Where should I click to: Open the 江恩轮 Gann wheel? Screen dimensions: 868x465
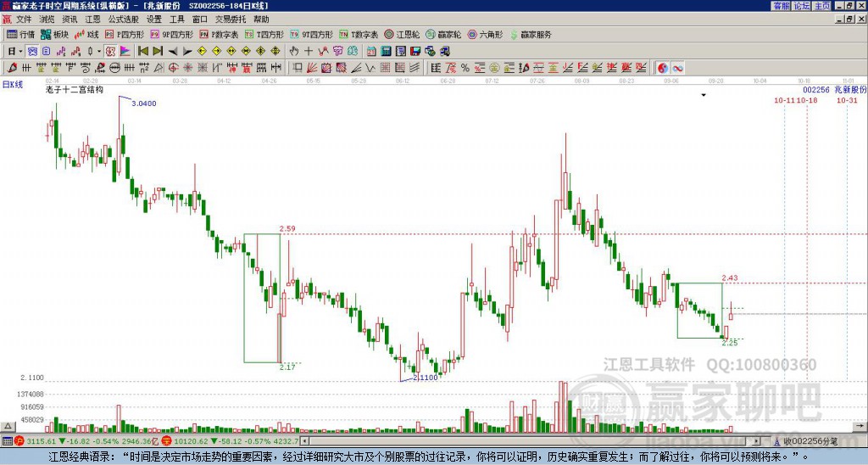tap(402, 34)
